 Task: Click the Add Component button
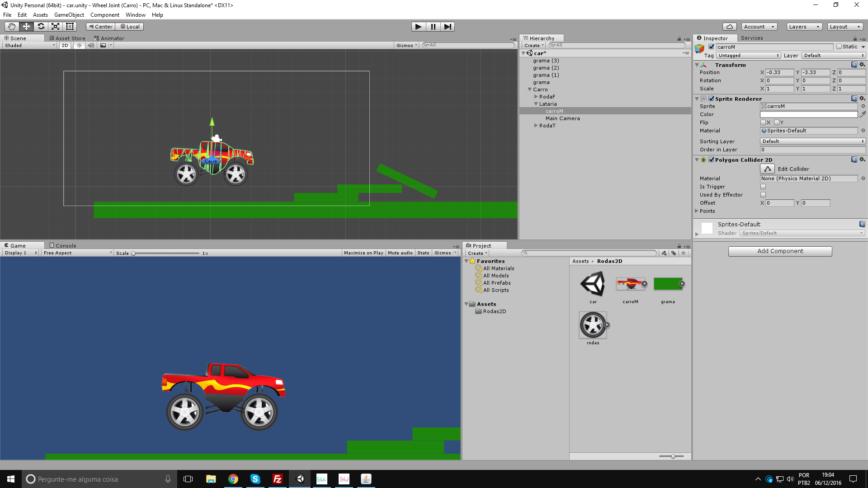(x=780, y=251)
